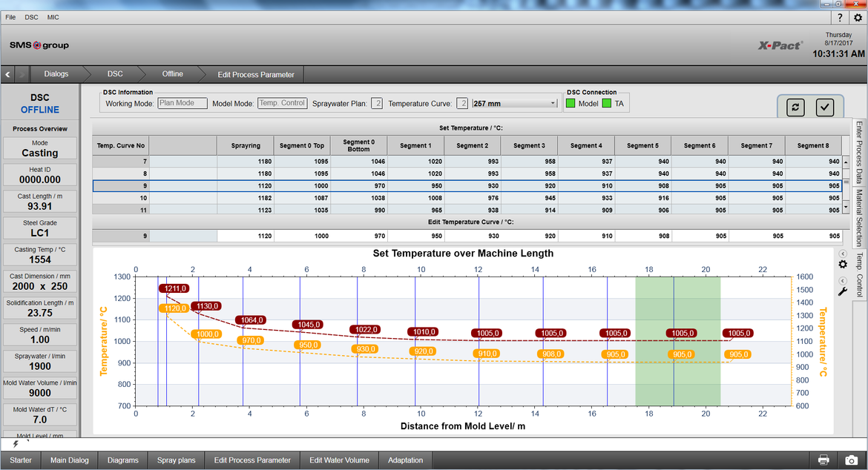Click the chart settings gear icon
This screenshot has height=470, width=868.
843,265
